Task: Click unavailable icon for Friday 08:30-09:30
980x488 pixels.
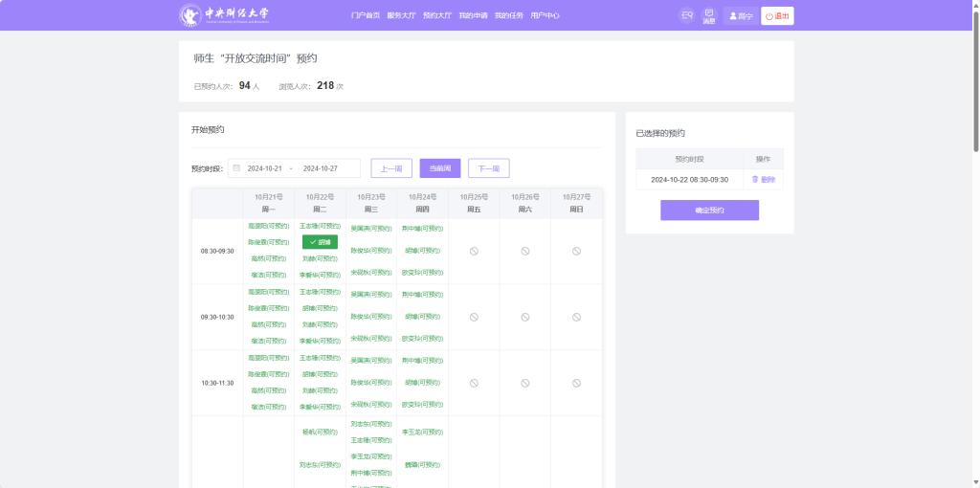Action: click(474, 251)
